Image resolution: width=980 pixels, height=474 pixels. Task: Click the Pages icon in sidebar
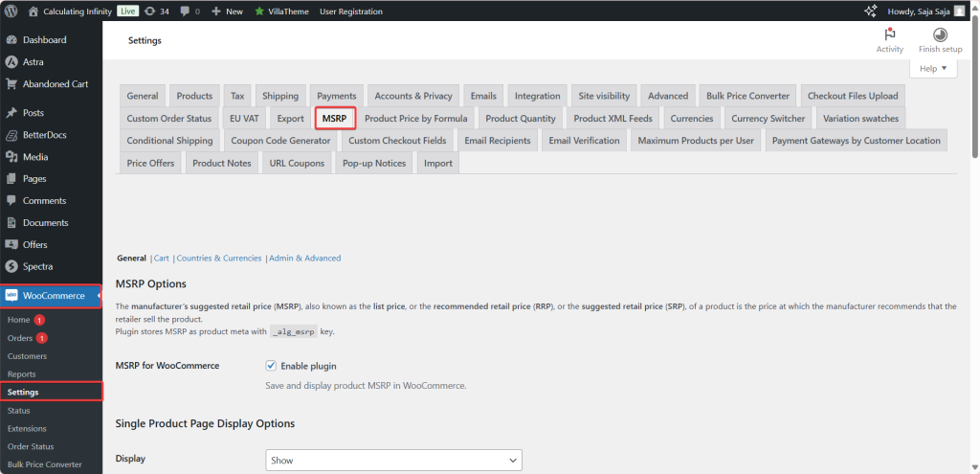pos(11,179)
